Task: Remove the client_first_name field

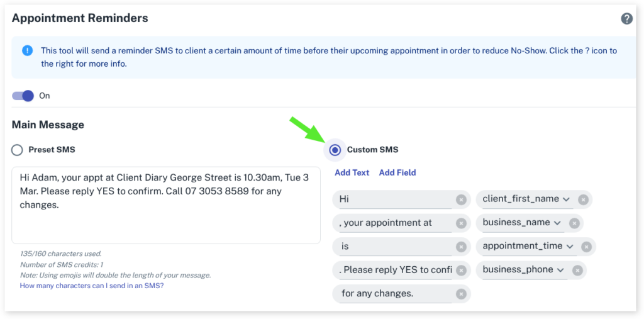Action: pos(583,199)
